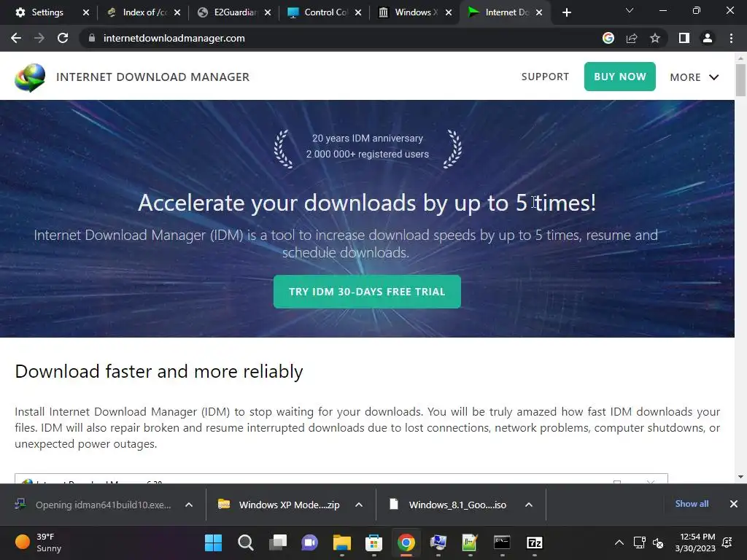Click Chrome icon in the taskbar
Viewport: 747px width, 560px height.
point(406,542)
